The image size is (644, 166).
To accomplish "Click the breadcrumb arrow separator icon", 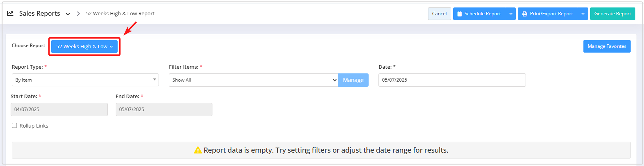I will click(x=78, y=14).
